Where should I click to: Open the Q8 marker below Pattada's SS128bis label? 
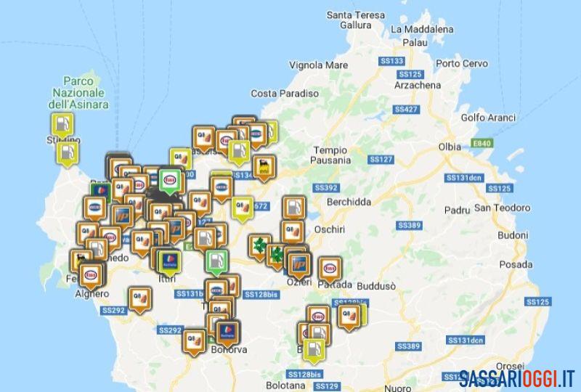pyautogui.click(x=349, y=317)
